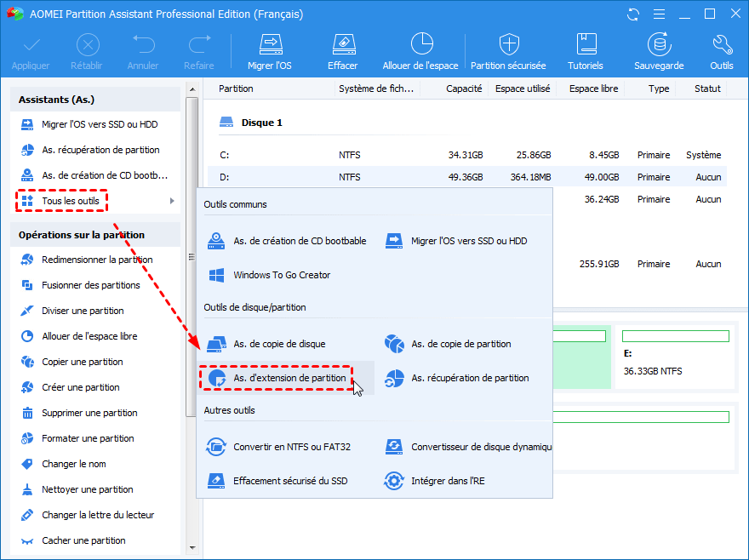Select the C: partition row
Screen dimensions: 749x560
467,155
